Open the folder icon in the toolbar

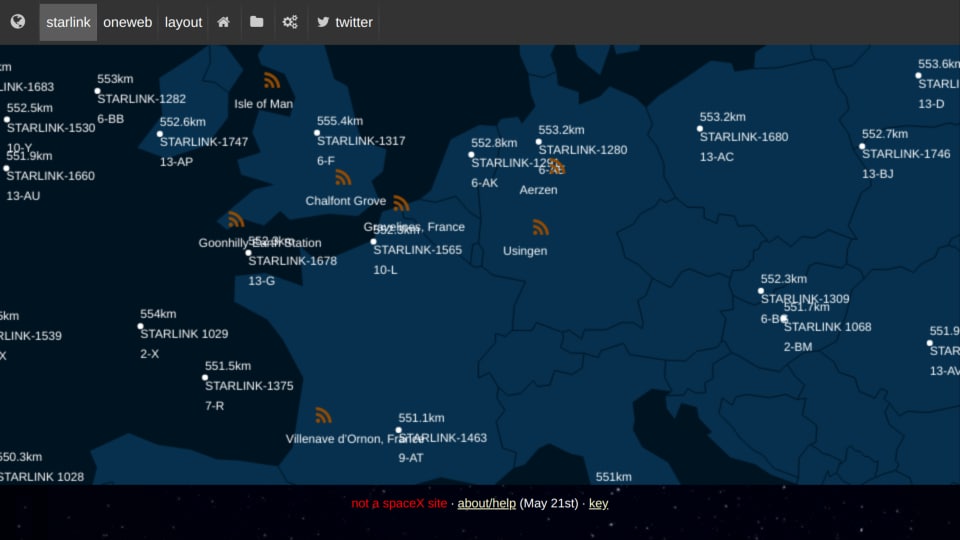257,22
